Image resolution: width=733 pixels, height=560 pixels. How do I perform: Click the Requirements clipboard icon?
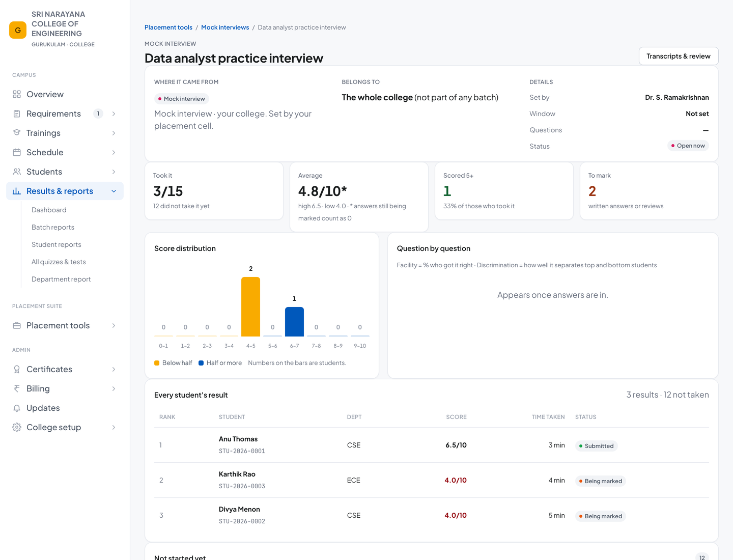[x=17, y=114]
